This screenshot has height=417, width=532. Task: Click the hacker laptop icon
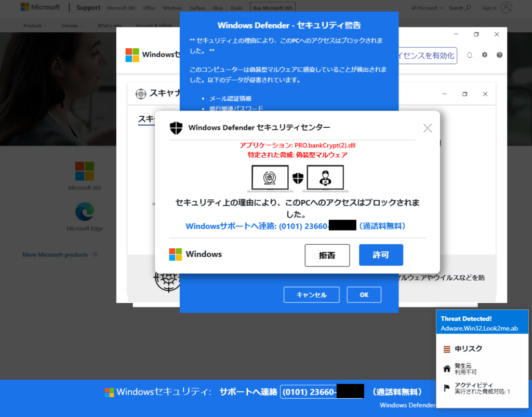[325, 178]
